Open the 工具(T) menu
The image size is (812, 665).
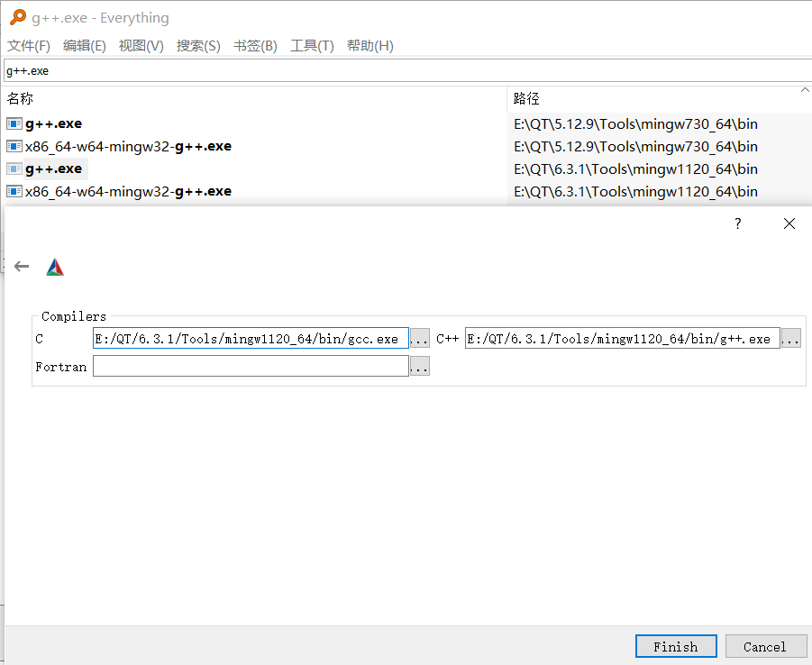pyautogui.click(x=312, y=46)
